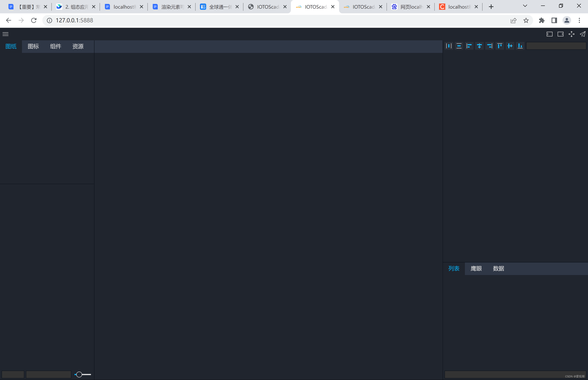588x380 pixels.
Task: Click align left icon
Action: click(469, 46)
